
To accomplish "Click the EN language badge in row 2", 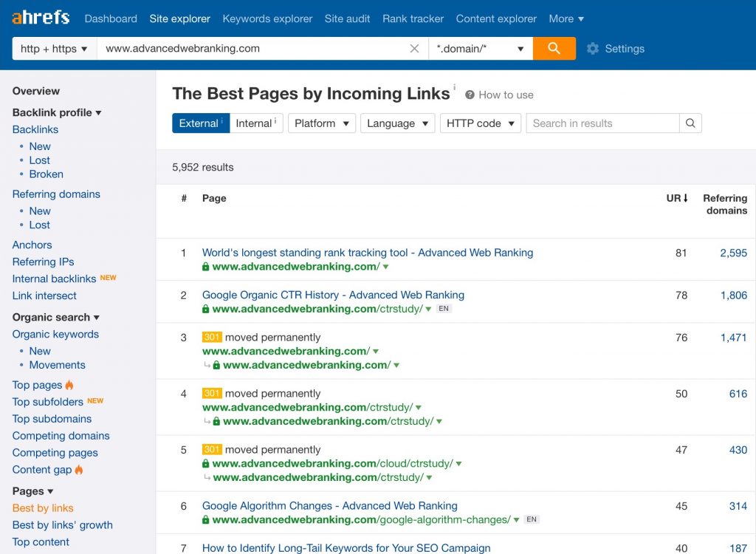I will pyautogui.click(x=444, y=308).
